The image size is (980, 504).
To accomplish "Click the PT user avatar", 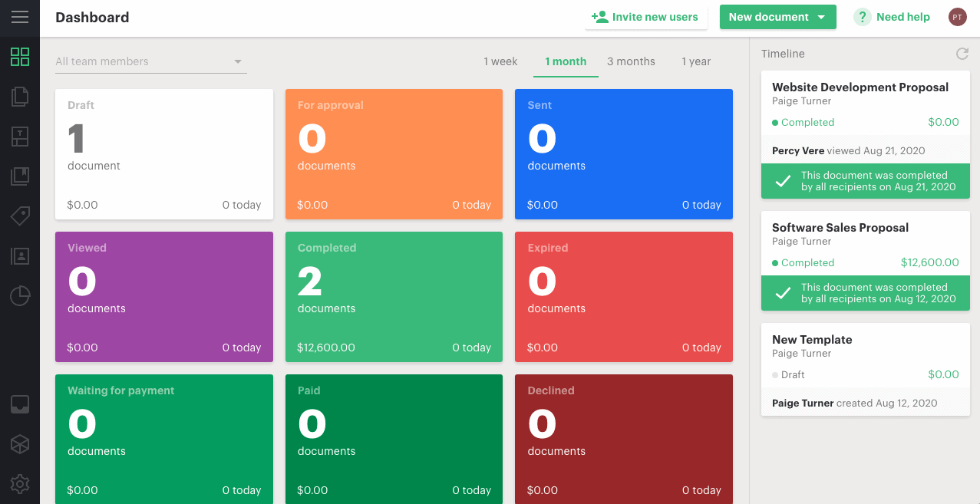I will tap(957, 17).
